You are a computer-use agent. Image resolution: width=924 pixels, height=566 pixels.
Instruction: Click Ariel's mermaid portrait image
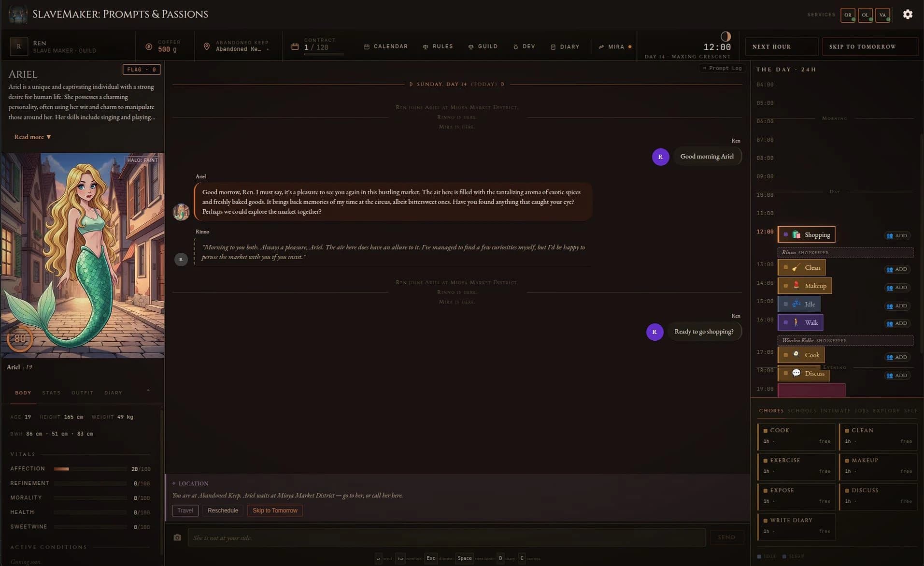click(83, 256)
